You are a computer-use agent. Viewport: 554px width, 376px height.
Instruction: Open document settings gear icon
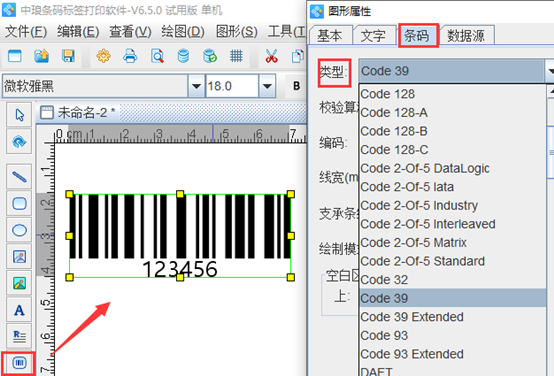(x=104, y=56)
